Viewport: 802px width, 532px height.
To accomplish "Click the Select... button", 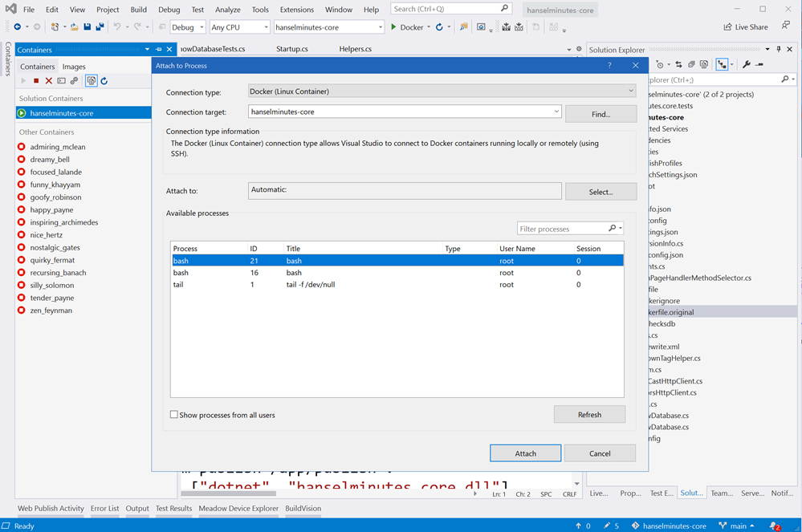I will click(601, 192).
